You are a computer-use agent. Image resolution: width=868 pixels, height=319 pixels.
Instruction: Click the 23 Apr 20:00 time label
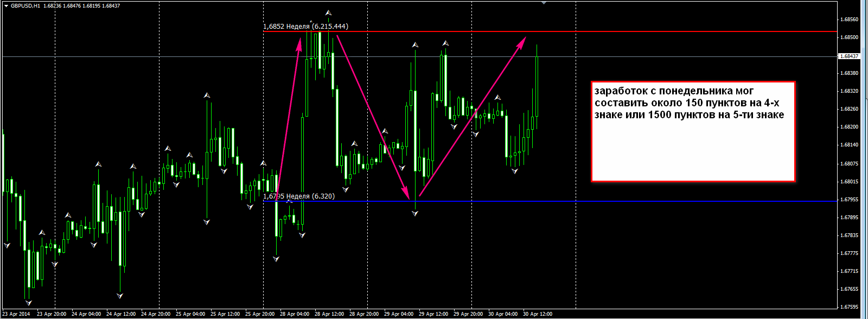52,314
